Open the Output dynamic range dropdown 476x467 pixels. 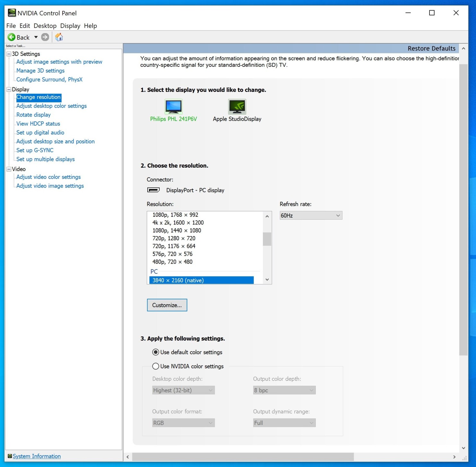[x=284, y=423]
